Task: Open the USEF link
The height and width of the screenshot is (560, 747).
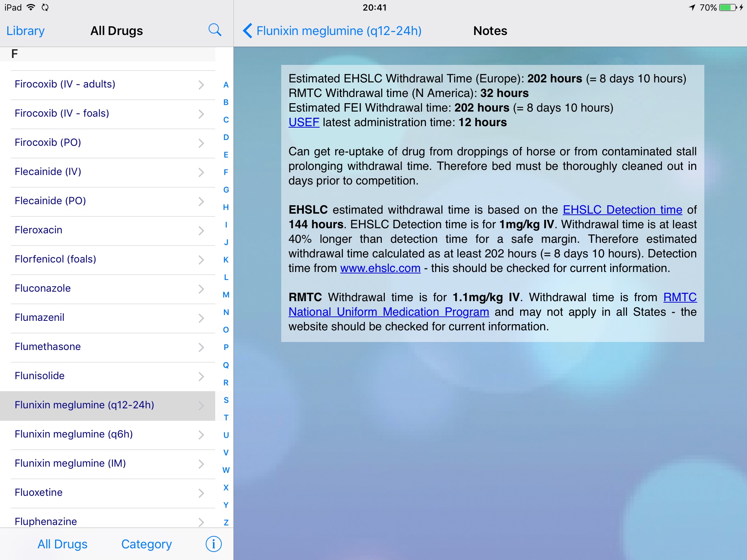Action: [304, 122]
